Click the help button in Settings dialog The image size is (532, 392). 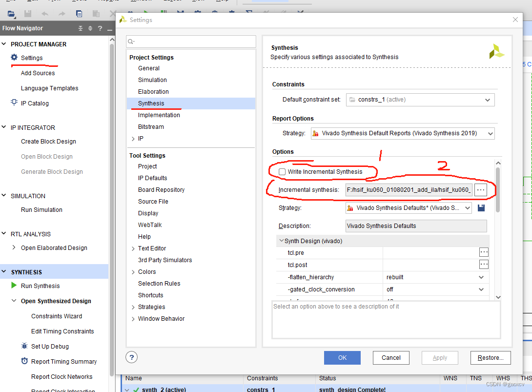[132, 357]
